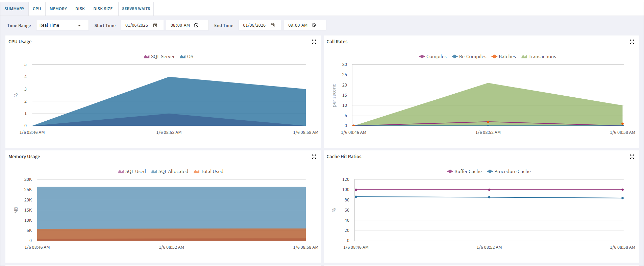
Task: Toggle Transactions series in Call Rates legend
Action: (539, 56)
